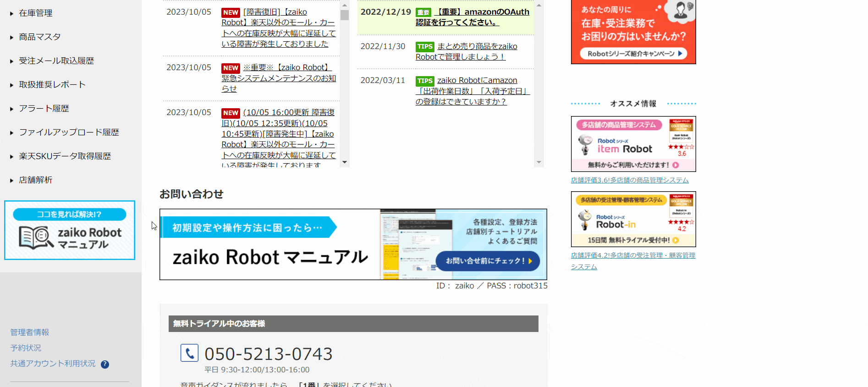Open the 店舗評価4.2 多店舗の受注管理 link

point(633,261)
